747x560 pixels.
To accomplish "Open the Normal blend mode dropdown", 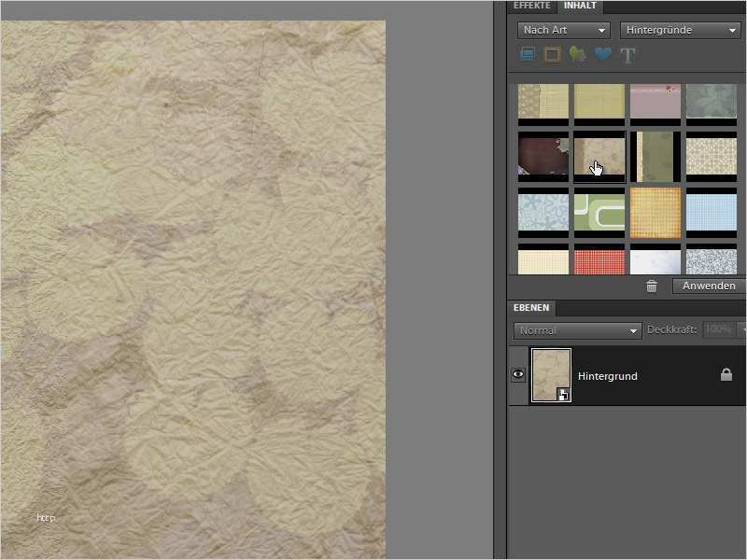I will [577, 330].
